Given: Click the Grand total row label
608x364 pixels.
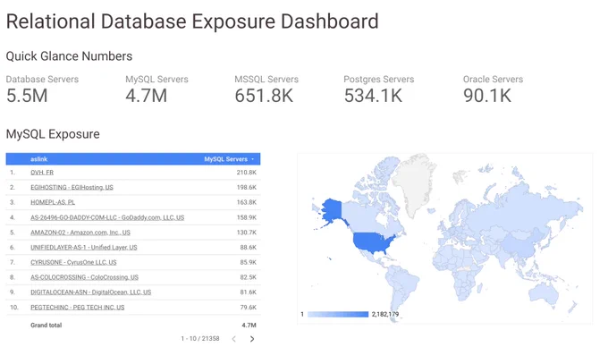Looking at the screenshot, I should point(46,326).
